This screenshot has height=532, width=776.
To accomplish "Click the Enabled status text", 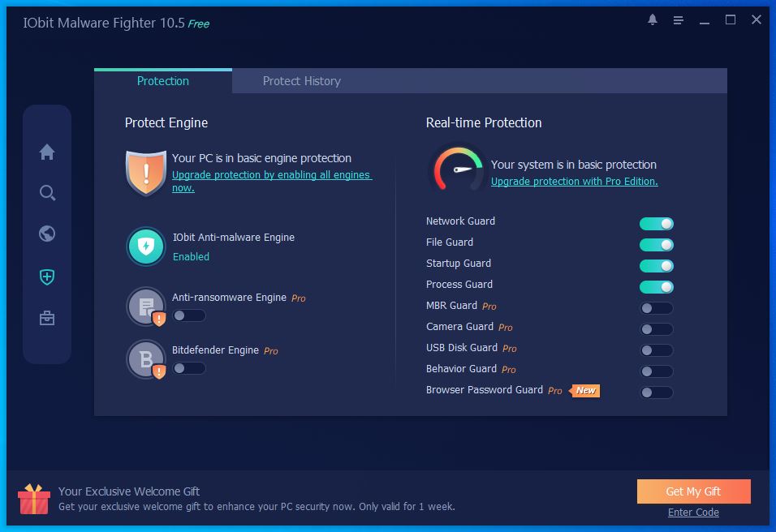I will 191,256.
